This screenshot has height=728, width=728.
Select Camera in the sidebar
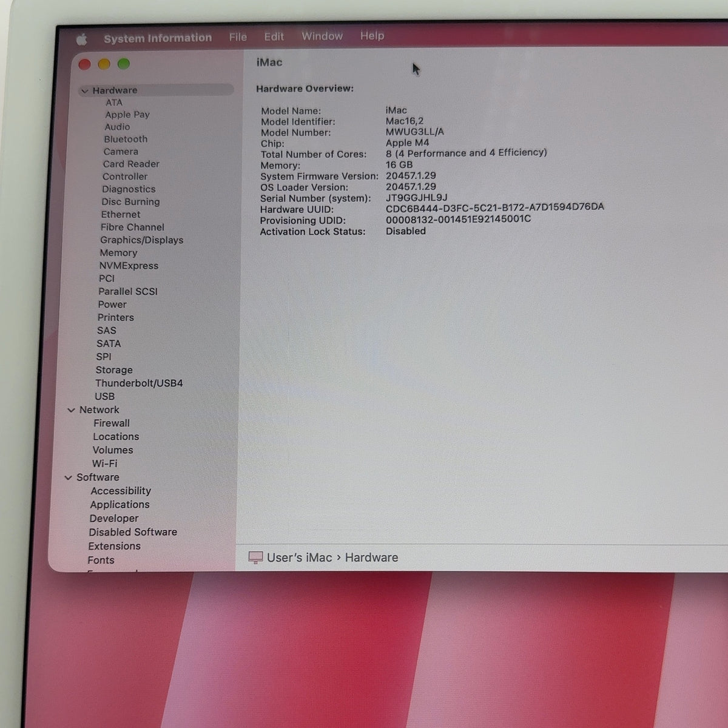(x=121, y=152)
